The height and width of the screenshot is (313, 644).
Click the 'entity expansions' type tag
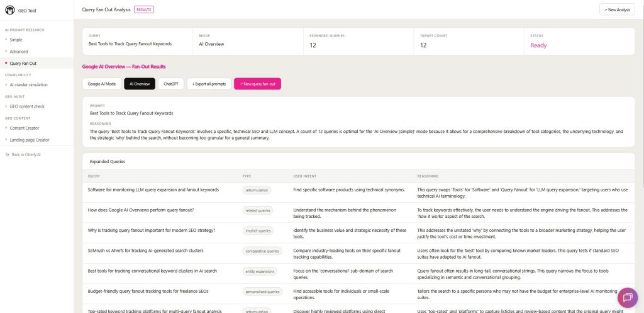[260, 271]
